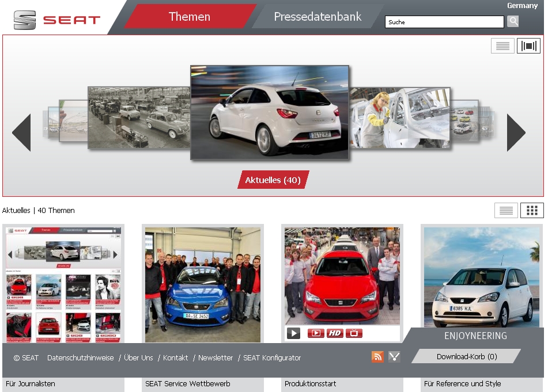Open Datenschutzhinweise link
Screen dimensions: 548x392
click(80, 358)
